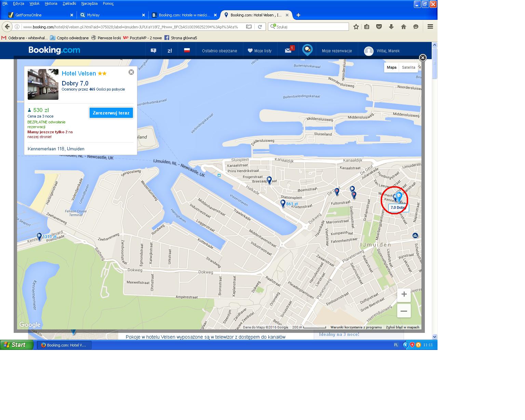Open Moje listy
Screen dimensions: 525x420
click(x=260, y=51)
